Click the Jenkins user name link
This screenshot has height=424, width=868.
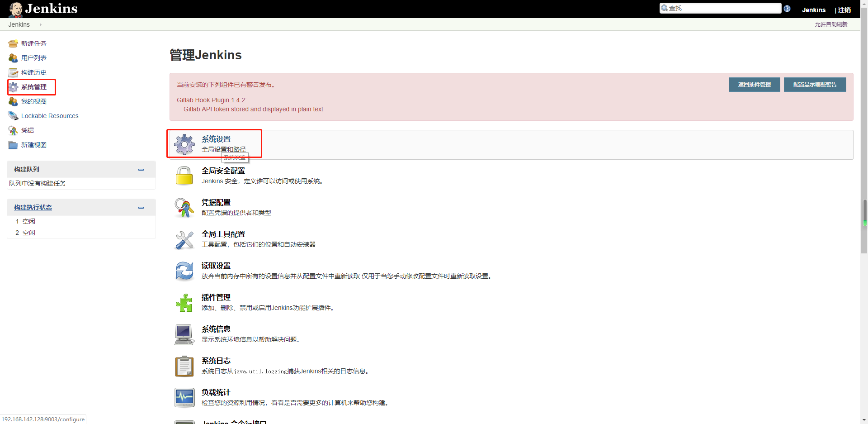(814, 10)
